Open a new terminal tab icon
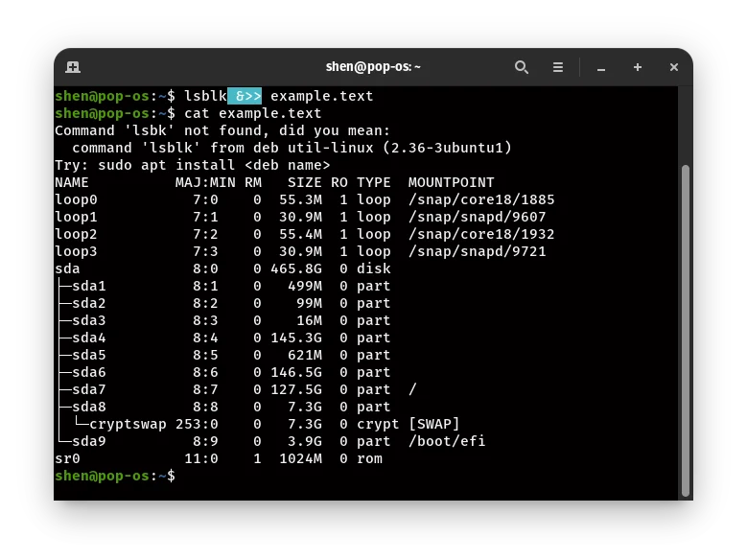 pos(73,67)
